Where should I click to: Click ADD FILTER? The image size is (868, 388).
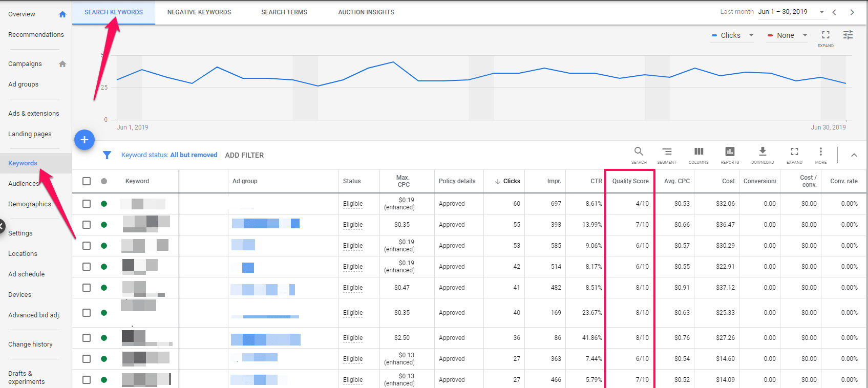[x=244, y=155]
